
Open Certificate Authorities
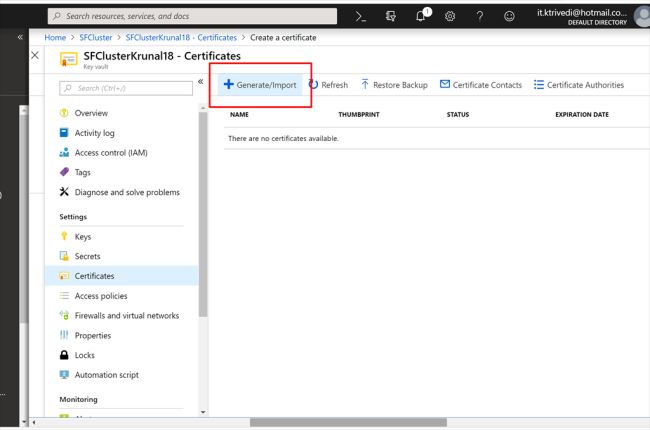coord(579,85)
